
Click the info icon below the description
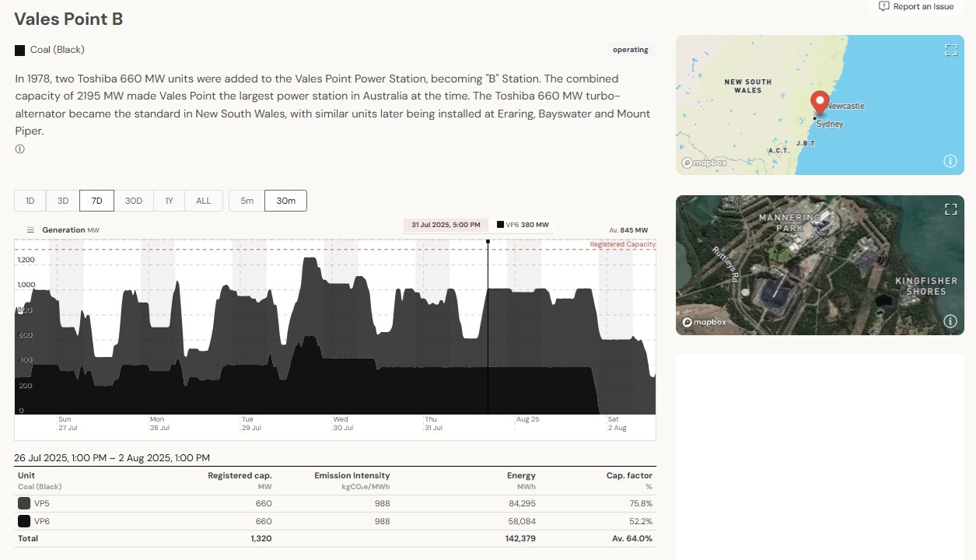click(x=20, y=149)
